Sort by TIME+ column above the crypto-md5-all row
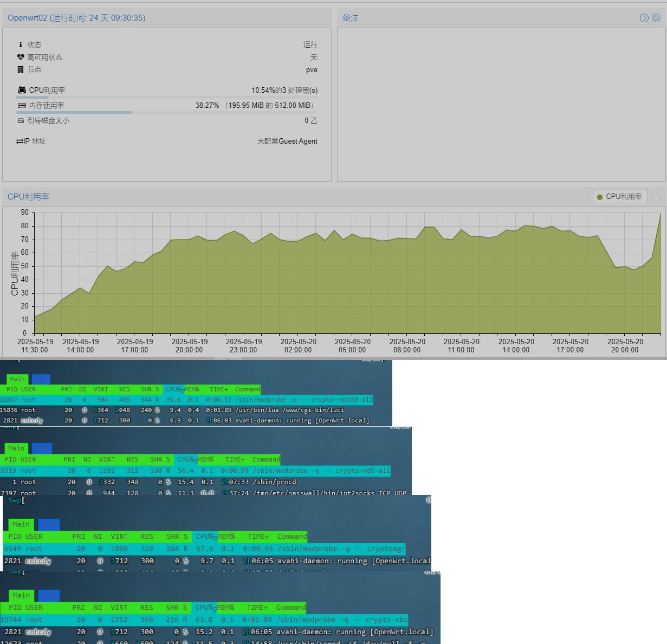The height and width of the screenshot is (644, 667). pos(235,459)
